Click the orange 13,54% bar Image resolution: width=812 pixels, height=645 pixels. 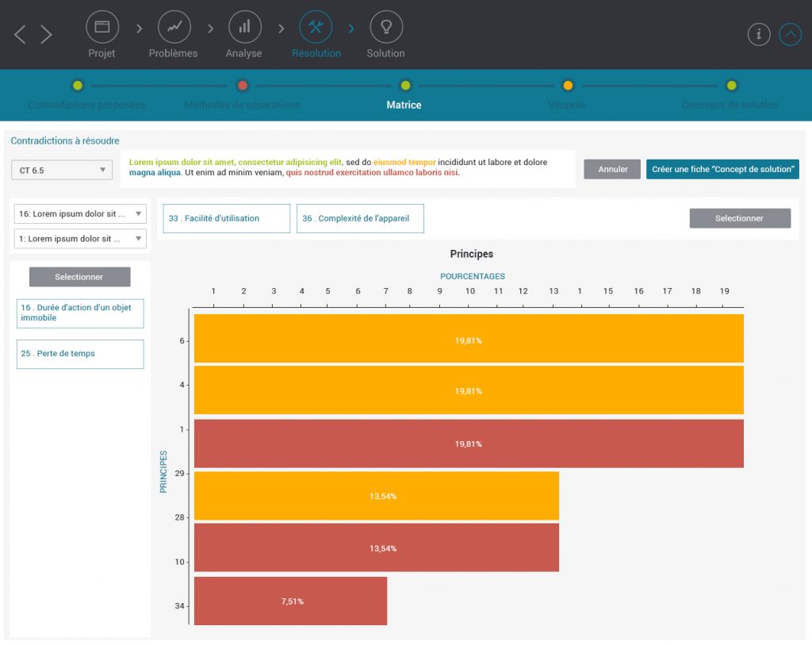click(x=377, y=496)
